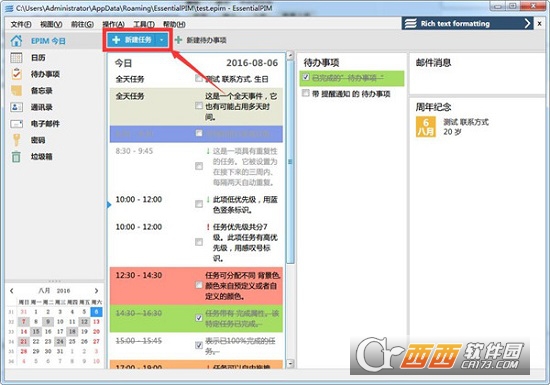Open the View (视图) menu
Viewport: 550px width, 385px height.
tap(51, 24)
